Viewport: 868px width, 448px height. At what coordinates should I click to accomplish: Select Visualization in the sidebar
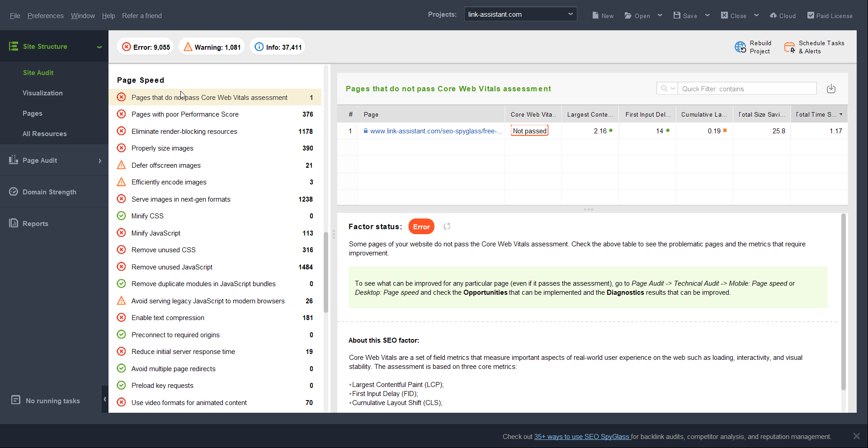(42, 93)
